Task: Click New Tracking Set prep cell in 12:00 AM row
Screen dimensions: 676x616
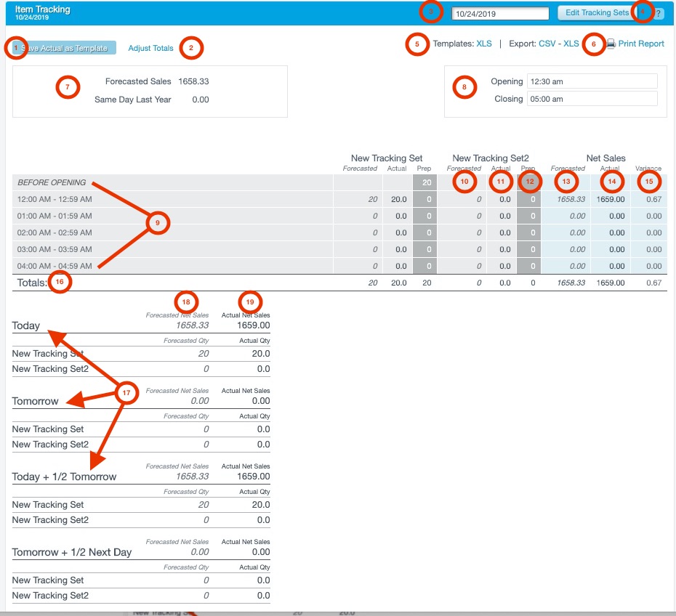Action: pyautogui.click(x=424, y=199)
